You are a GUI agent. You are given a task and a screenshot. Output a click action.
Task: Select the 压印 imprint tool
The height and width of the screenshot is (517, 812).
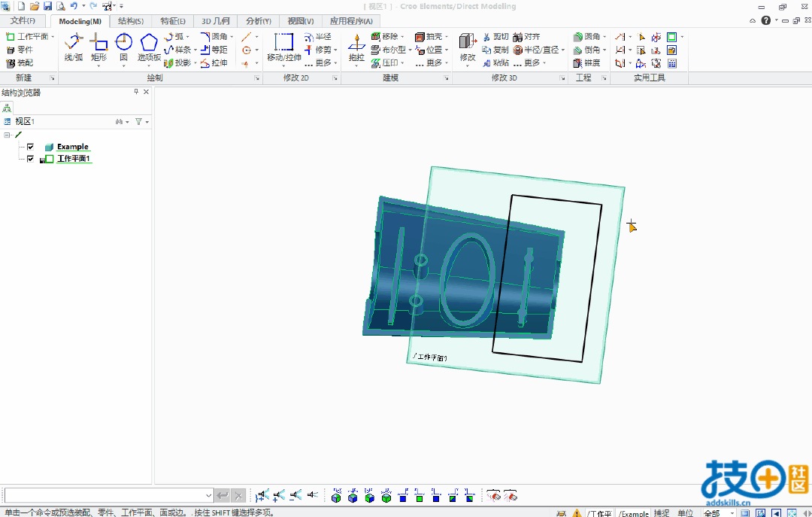[x=385, y=62]
